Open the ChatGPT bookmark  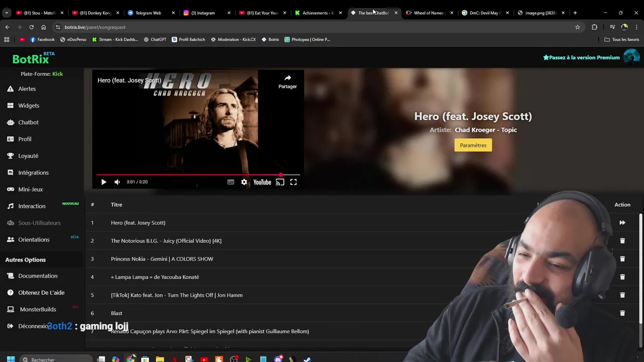point(155,39)
